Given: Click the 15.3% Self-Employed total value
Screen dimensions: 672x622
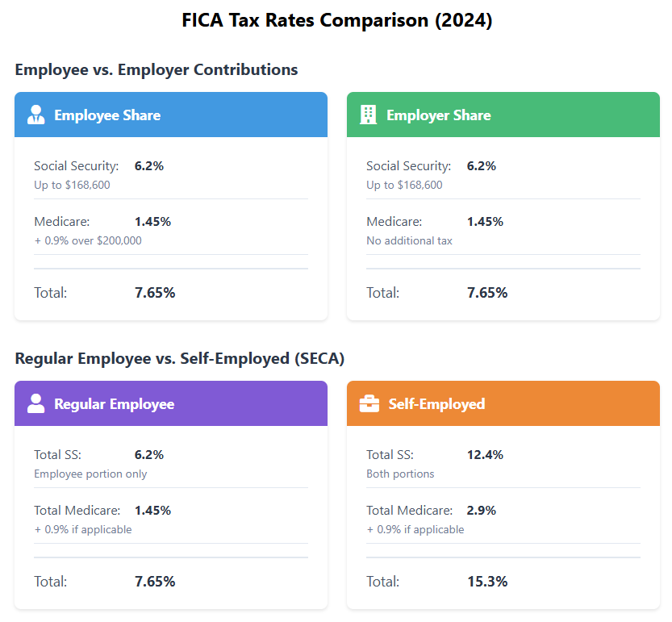Looking at the screenshot, I should [487, 581].
